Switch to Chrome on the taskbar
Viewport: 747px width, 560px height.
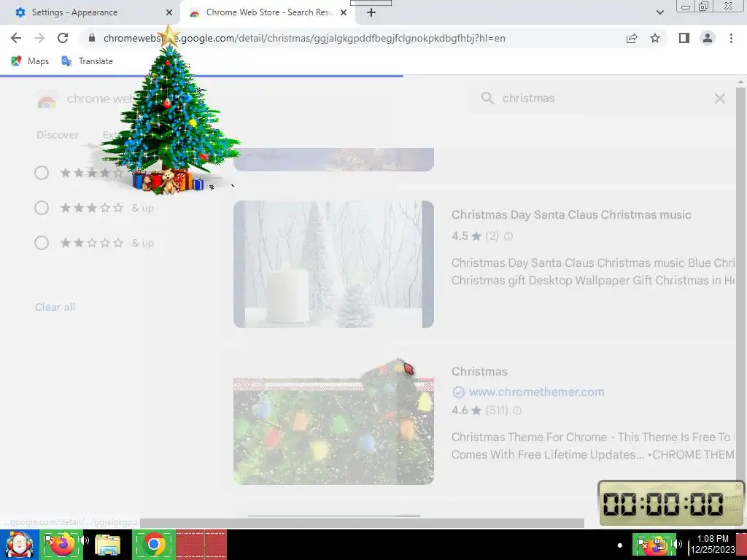153,544
